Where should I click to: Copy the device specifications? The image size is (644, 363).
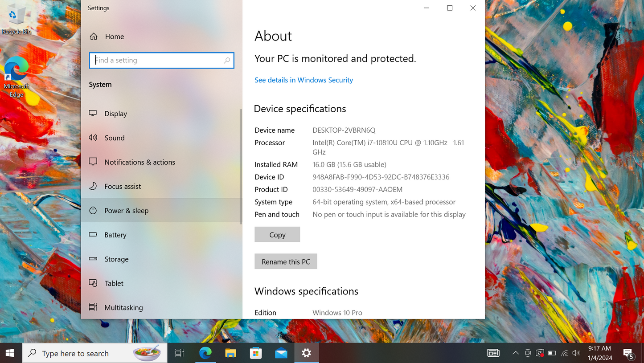pyautogui.click(x=277, y=234)
